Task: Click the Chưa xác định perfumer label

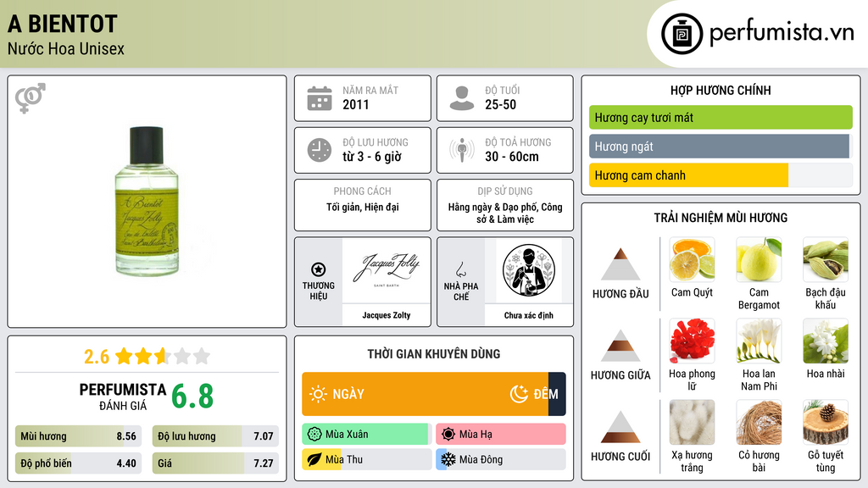Action: pyautogui.click(x=529, y=315)
